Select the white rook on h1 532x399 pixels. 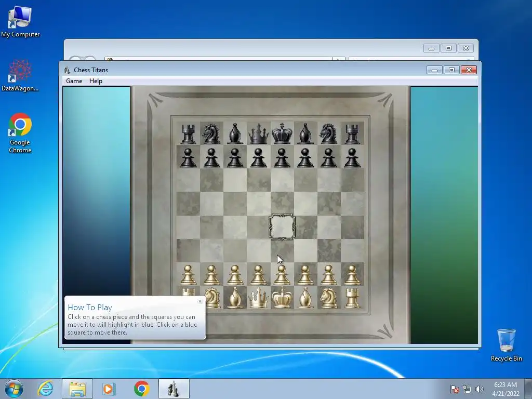352,298
